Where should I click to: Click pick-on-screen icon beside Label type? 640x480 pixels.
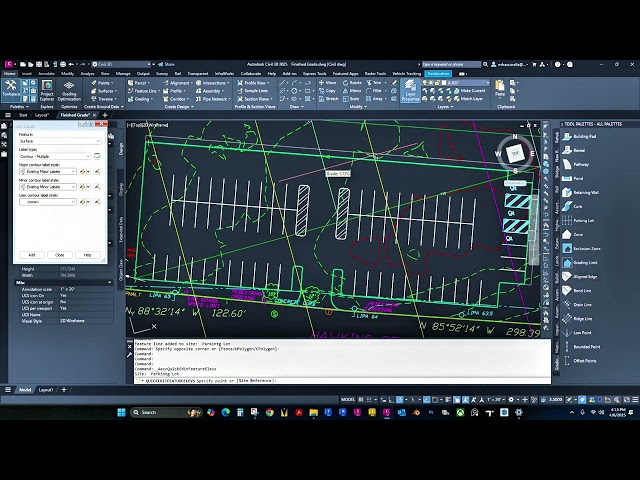(97, 156)
